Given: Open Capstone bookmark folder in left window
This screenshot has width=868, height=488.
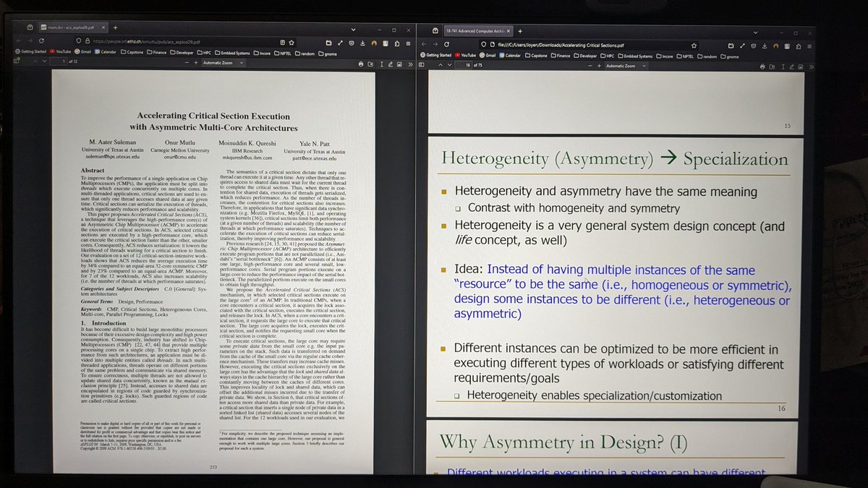Looking at the screenshot, I should point(132,52).
